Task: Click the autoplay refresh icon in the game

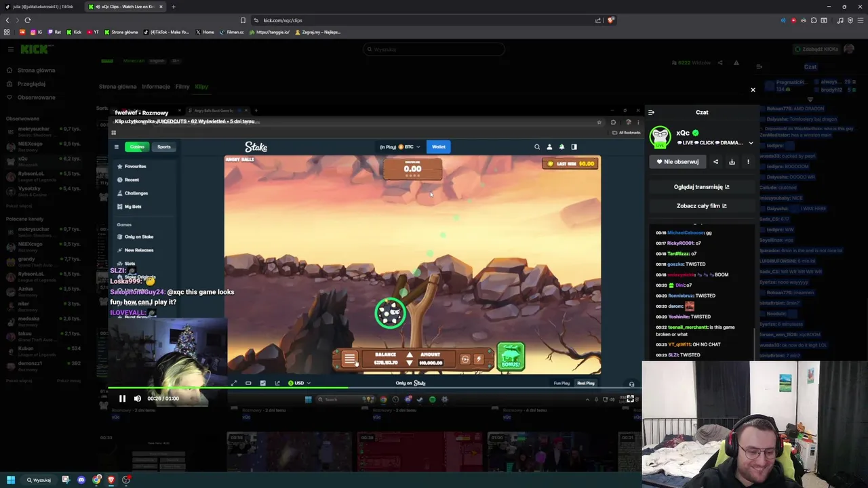Action: pyautogui.click(x=465, y=359)
